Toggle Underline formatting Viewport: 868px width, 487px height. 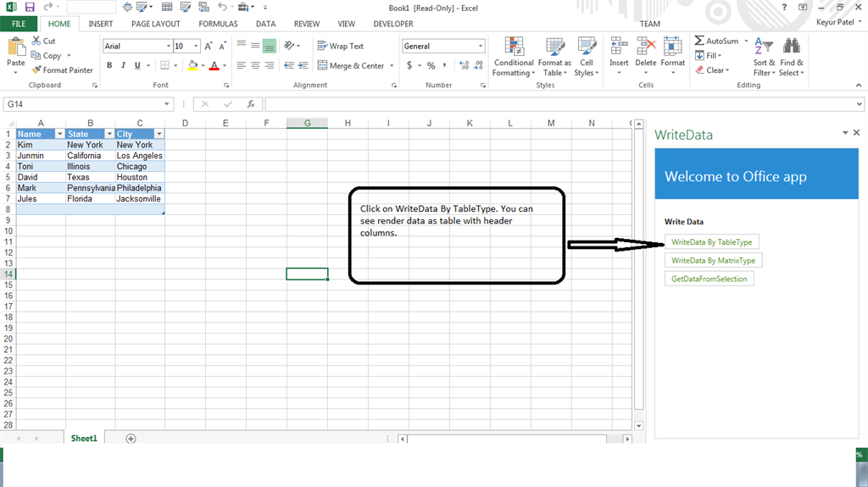pos(137,65)
